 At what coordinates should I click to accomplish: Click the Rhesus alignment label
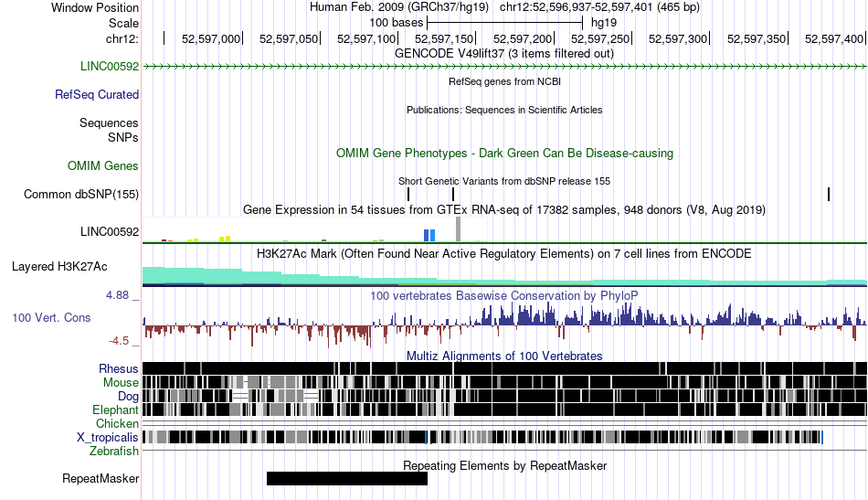tap(119, 369)
